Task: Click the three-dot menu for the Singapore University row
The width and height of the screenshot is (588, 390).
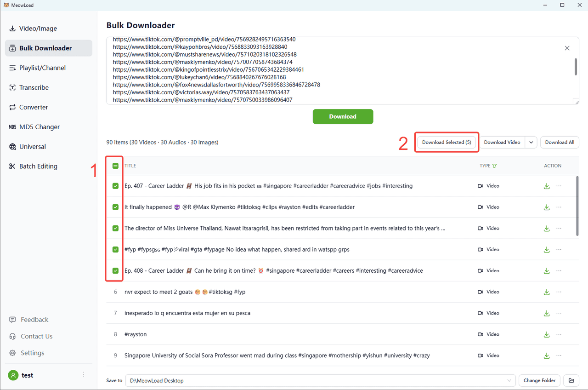Action: tap(559, 356)
